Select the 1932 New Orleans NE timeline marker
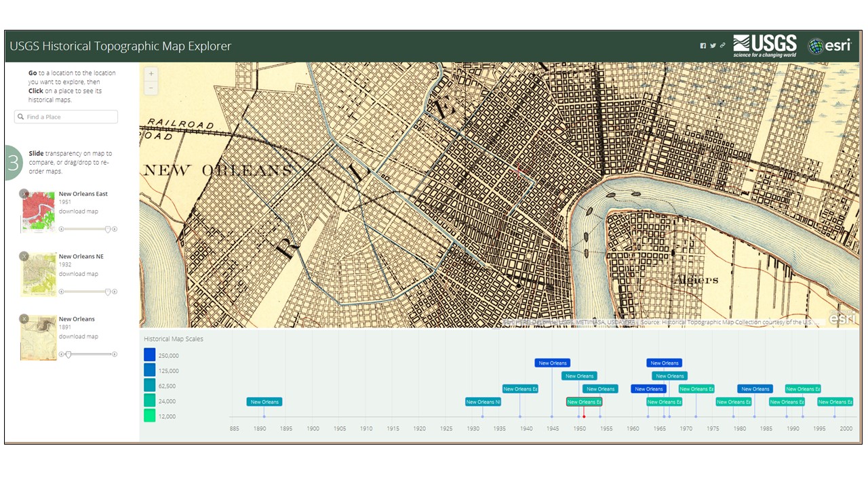 coord(483,402)
